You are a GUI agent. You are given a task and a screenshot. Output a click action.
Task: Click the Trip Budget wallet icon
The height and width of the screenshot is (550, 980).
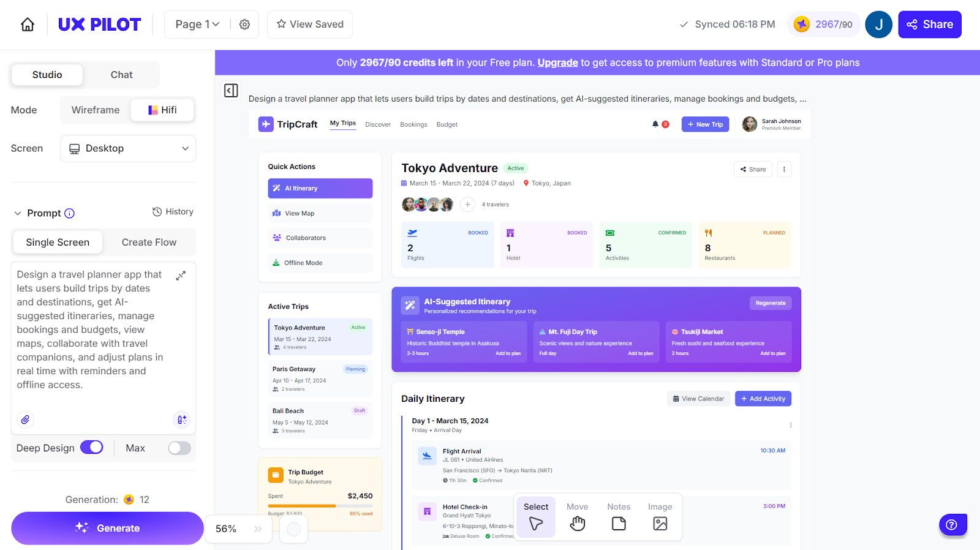(x=276, y=475)
